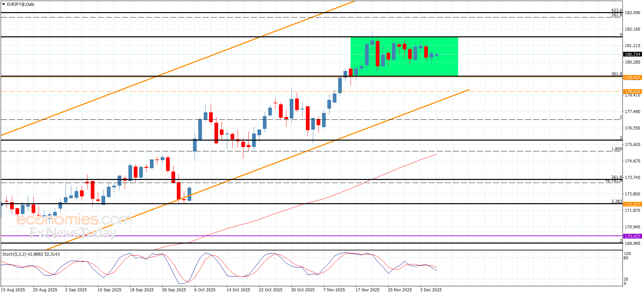The width and height of the screenshot is (644, 294).
Task: Click the orange price tag 172.227
Action: (x=632, y=204)
